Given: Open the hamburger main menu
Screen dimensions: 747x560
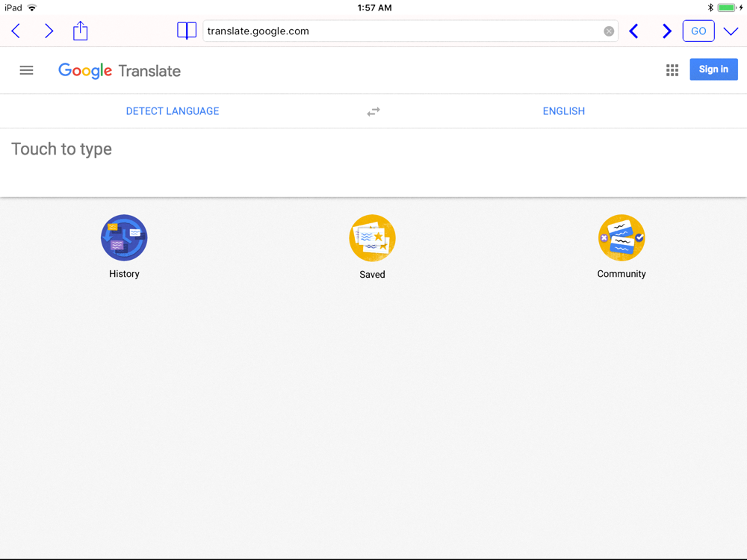Looking at the screenshot, I should (26, 70).
